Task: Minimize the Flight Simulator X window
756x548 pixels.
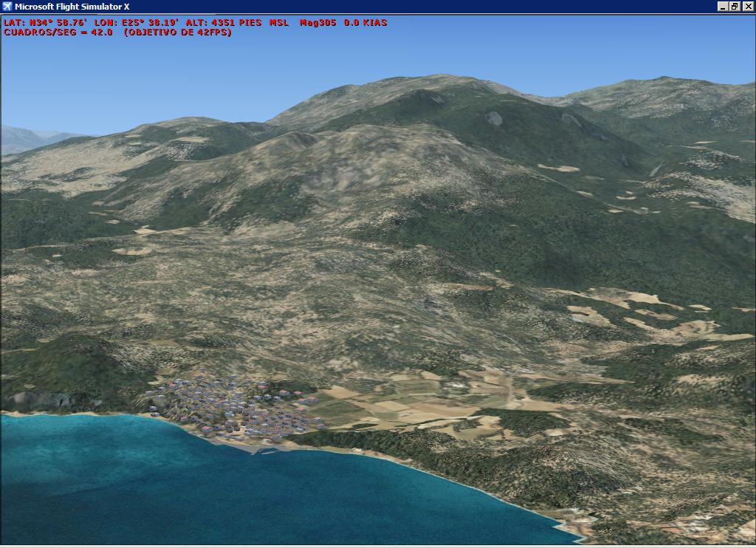Action: [x=723, y=7]
